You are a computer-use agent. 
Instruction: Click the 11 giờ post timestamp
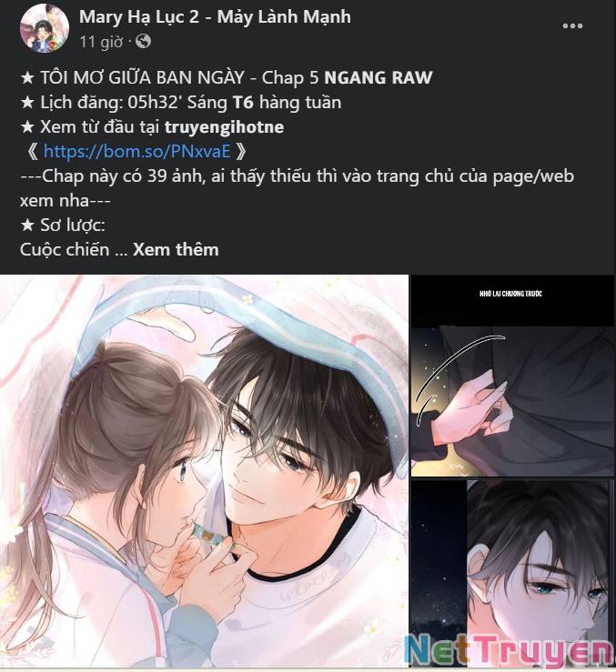101,42
